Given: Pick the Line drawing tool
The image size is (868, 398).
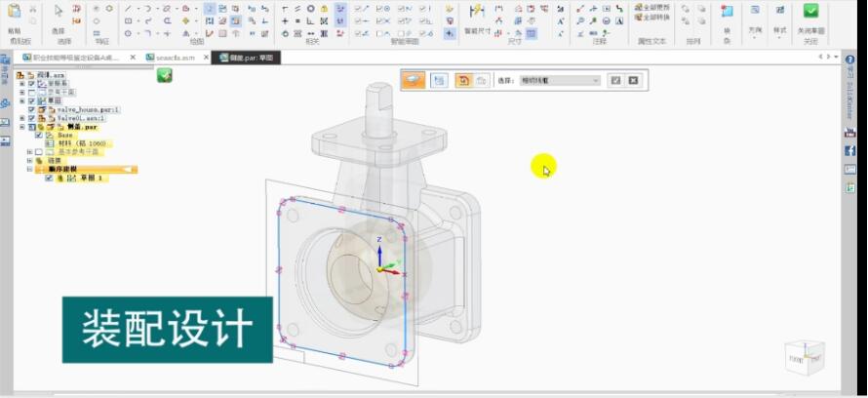Looking at the screenshot, I should pyautogui.click(x=128, y=8).
